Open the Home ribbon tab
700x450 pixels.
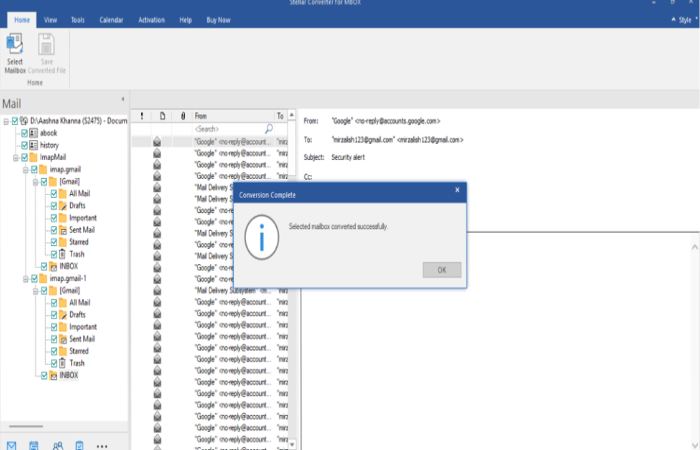22,20
